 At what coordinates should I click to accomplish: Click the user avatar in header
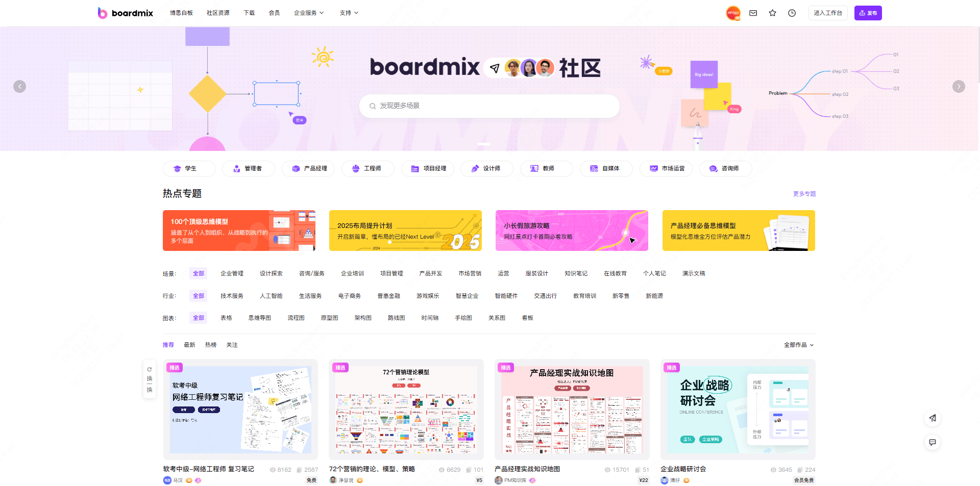tap(733, 13)
